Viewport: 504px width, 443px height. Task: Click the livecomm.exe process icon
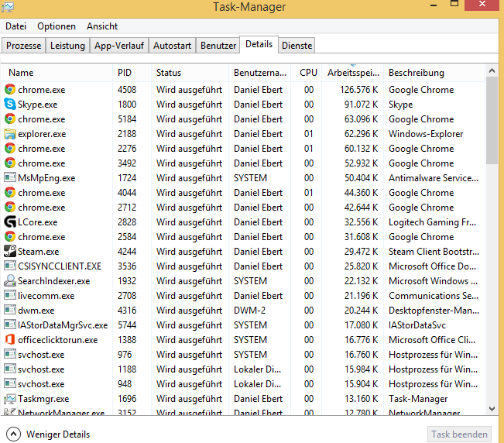[10, 295]
